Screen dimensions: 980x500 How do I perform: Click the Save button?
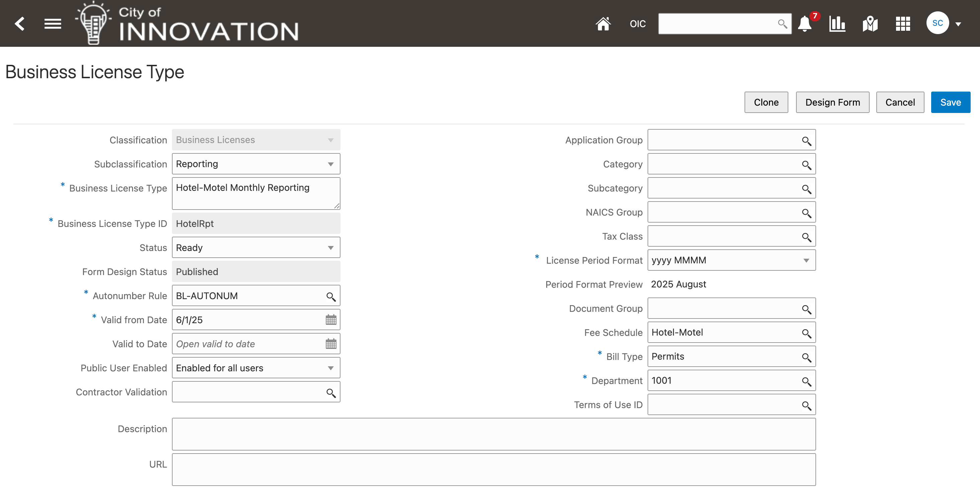coord(950,102)
